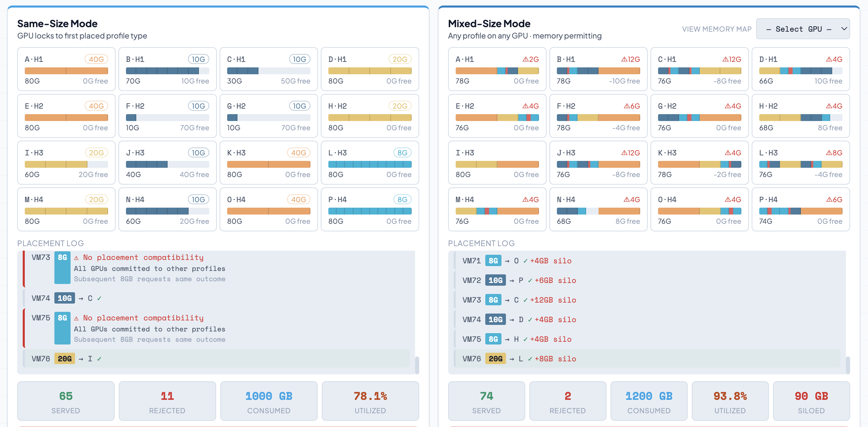
Task: Click the dropdown chevron beside Select GPU
Action: [x=844, y=29]
